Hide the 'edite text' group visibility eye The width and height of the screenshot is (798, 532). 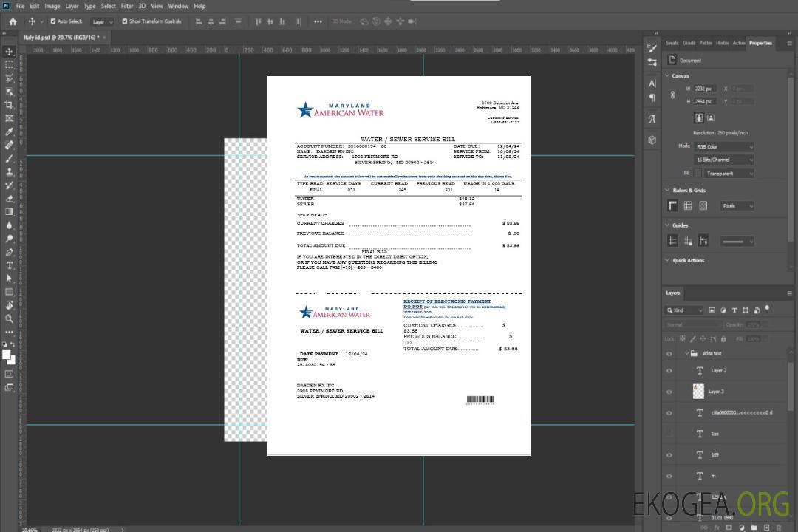(669, 354)
